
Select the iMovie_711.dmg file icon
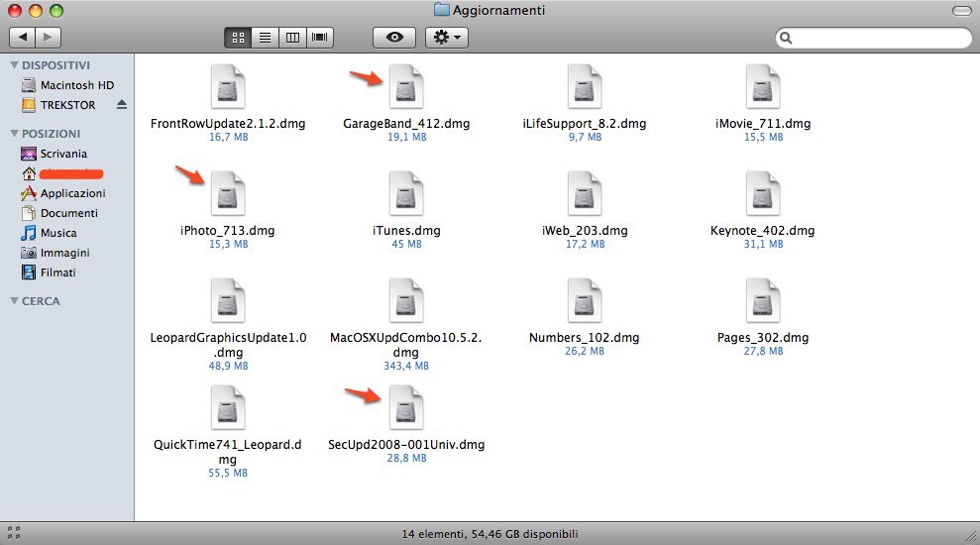coord(763,87)
